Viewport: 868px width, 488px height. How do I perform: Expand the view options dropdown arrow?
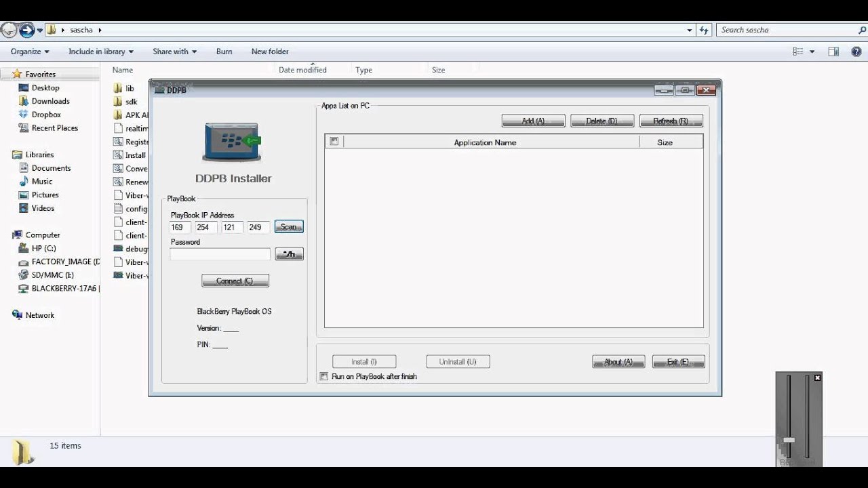[812, 52]
